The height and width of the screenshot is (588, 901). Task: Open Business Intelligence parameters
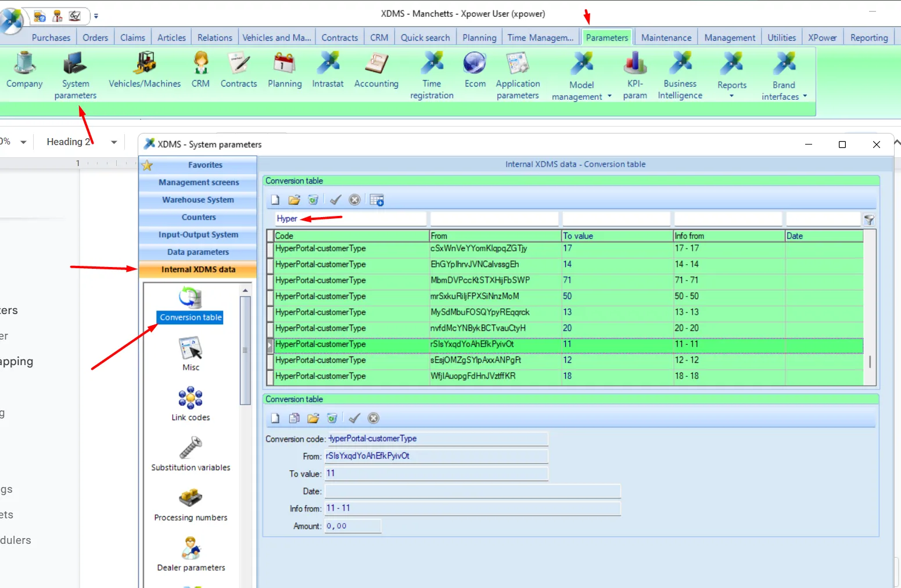pyautogui.click(x=680, y=75)
